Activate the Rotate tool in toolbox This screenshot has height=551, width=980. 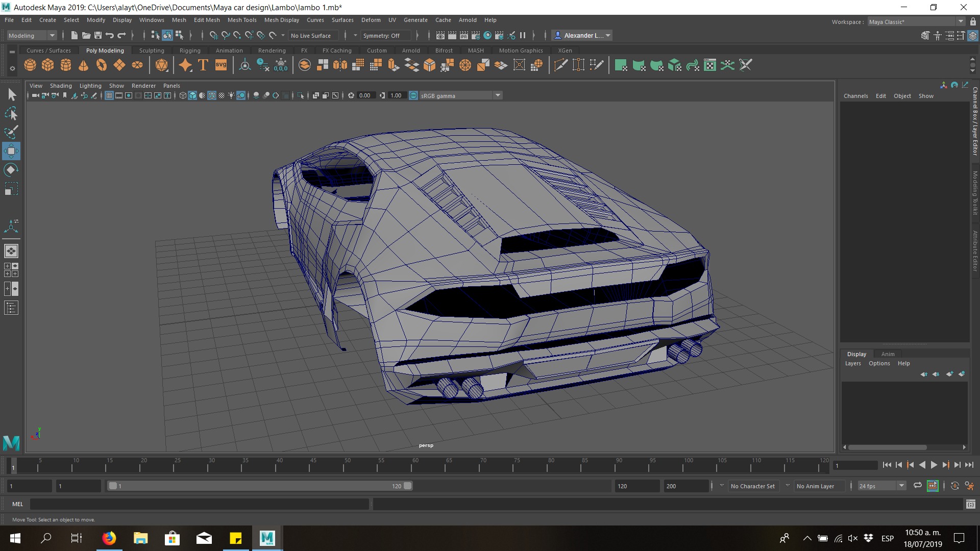pyautogui.click(x=11, y=170)
